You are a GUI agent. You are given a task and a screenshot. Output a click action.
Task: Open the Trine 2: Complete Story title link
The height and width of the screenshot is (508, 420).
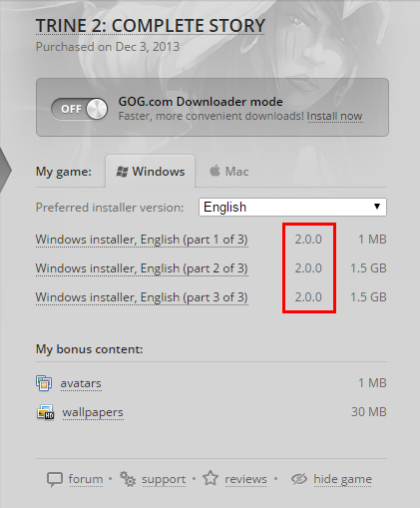[x=151, y=26]
